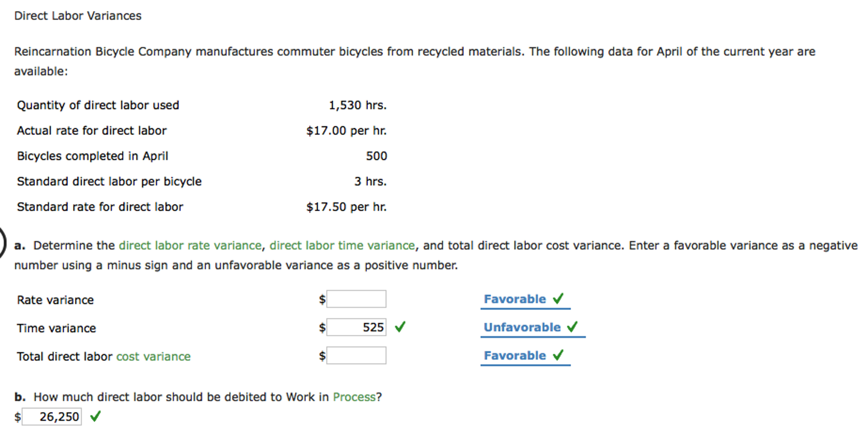Click the Direct Labor Variances heading
The height and width of the screenshot is (434, 868).
pos(78,16)
